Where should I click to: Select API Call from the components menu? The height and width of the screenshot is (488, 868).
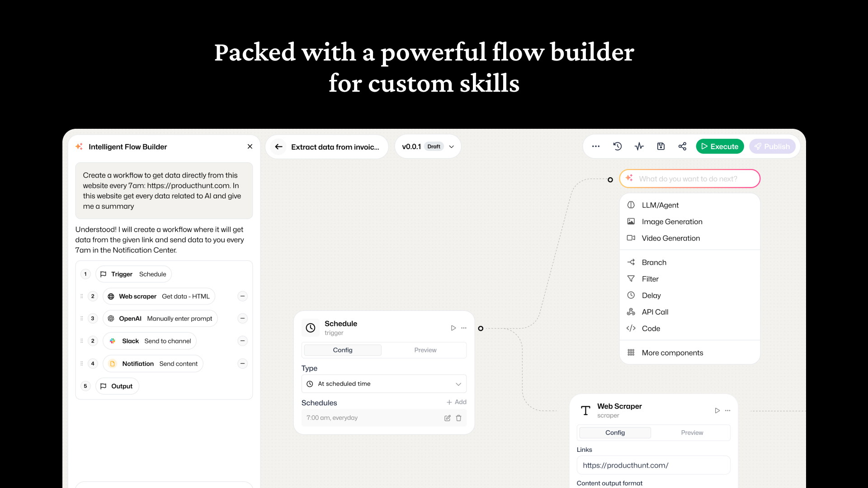[655, 312]
